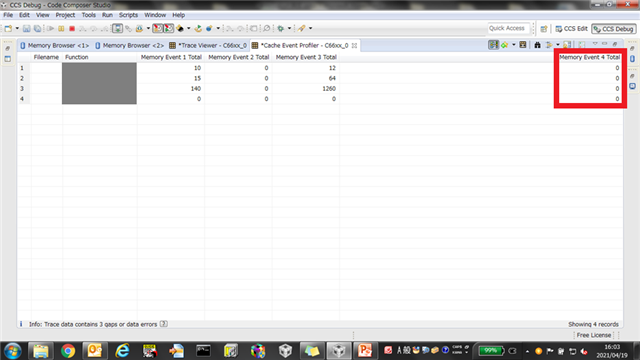Toggle the boxed download-to-target icon in the toolbar
This screenshot has width=640, height=360.
pyautogui.click(x=117, y=29)
